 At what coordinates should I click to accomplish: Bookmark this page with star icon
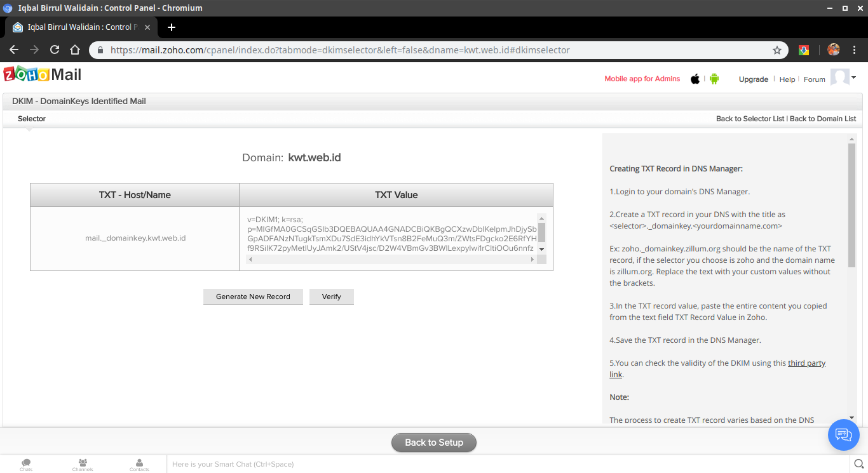[776, 50]
